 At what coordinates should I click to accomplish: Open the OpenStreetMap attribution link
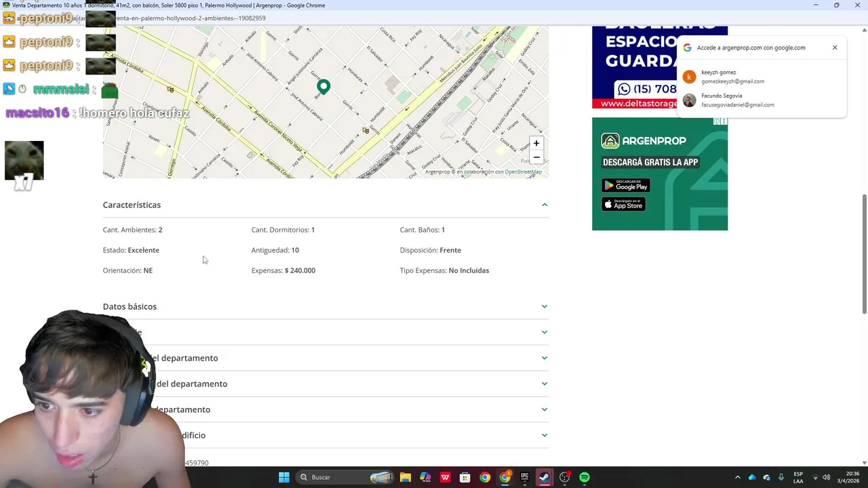523,171
